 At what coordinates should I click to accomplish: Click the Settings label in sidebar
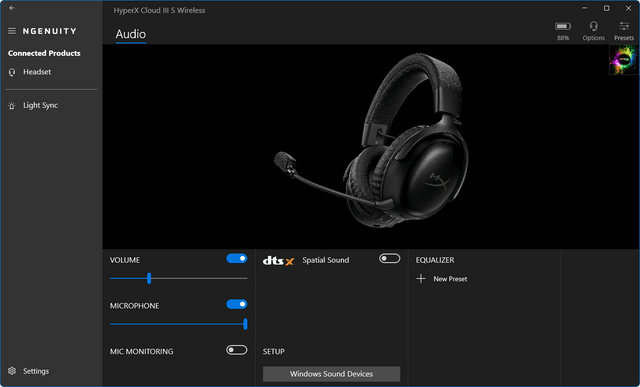tap(36, 371)
